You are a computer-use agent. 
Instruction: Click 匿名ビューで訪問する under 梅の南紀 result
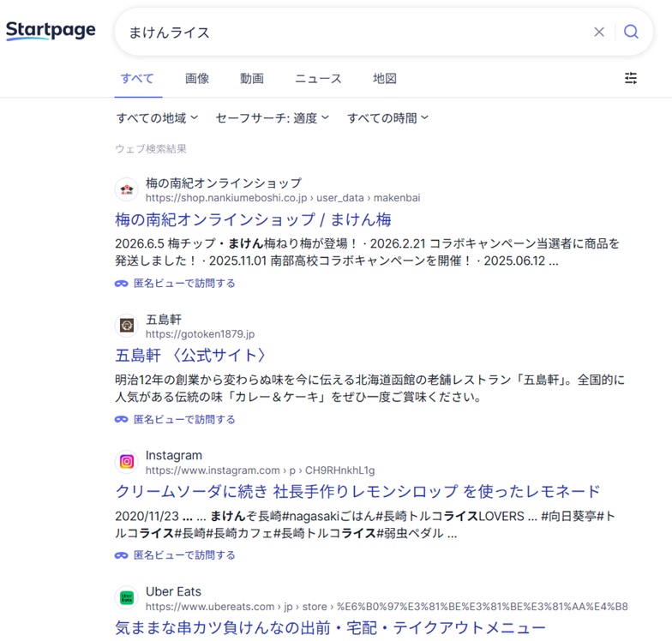[184, 283]
